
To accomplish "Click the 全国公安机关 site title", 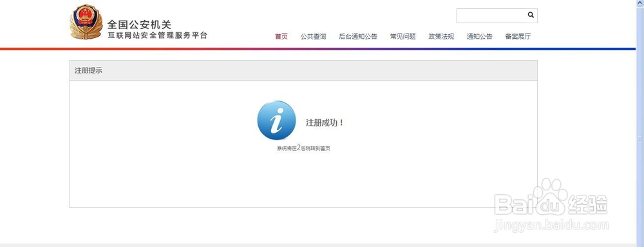I will pos(139,25).
